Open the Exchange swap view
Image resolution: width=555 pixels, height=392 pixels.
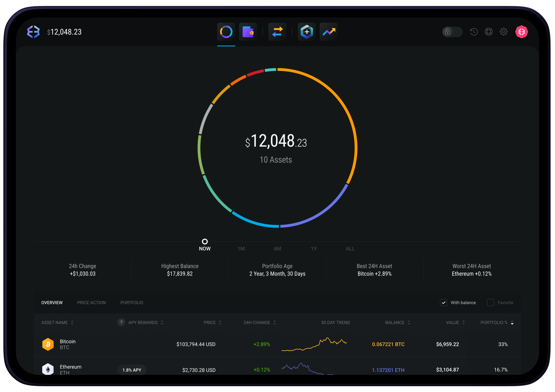click(x=277, y=32)
